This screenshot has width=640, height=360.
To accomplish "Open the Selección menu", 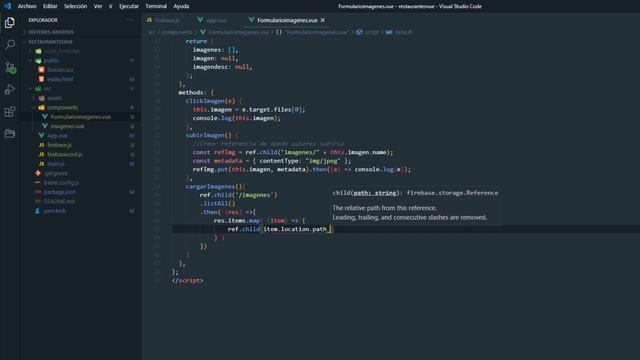I will point(76,6).
